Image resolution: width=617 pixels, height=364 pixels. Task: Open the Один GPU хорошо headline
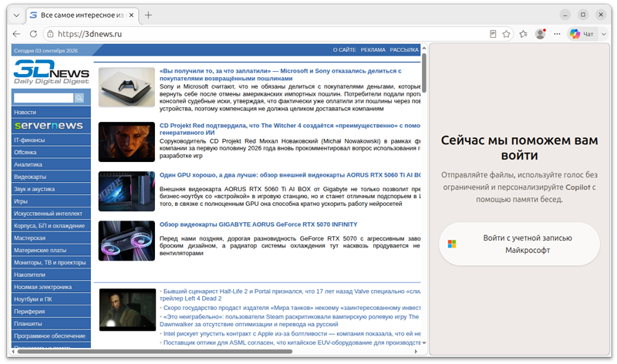(x=290, y=175)
